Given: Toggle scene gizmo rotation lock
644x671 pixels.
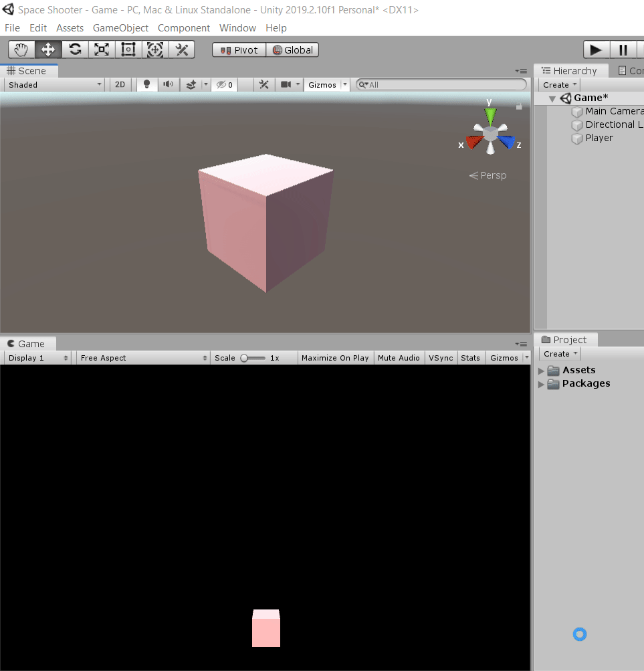Looking at the screenshot, I should click(x=519, y=106).
